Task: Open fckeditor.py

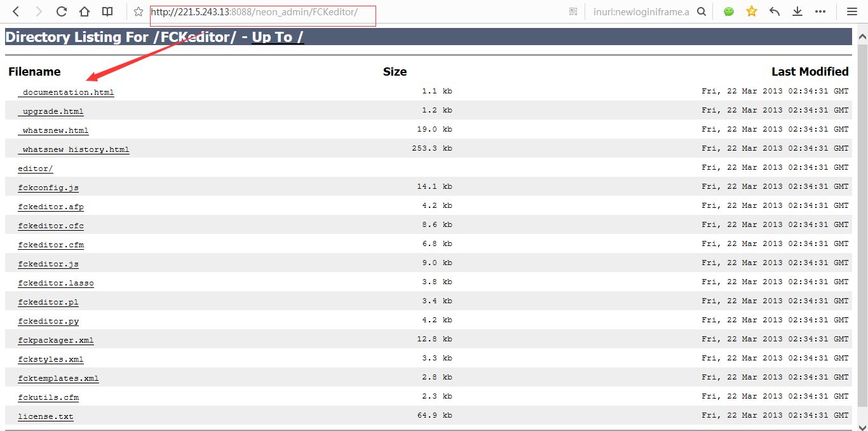Action: (x=48, y=321)
